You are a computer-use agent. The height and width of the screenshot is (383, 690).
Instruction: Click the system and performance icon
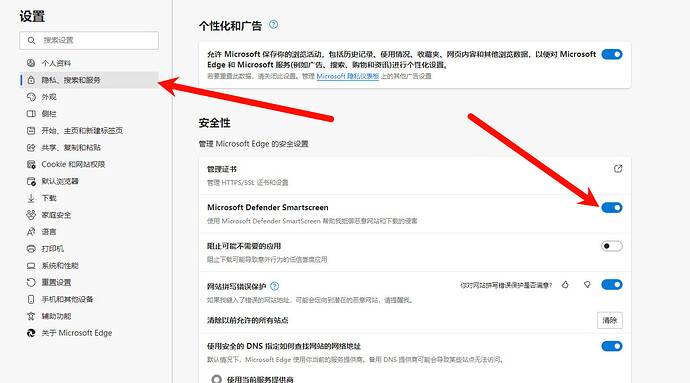31,265
